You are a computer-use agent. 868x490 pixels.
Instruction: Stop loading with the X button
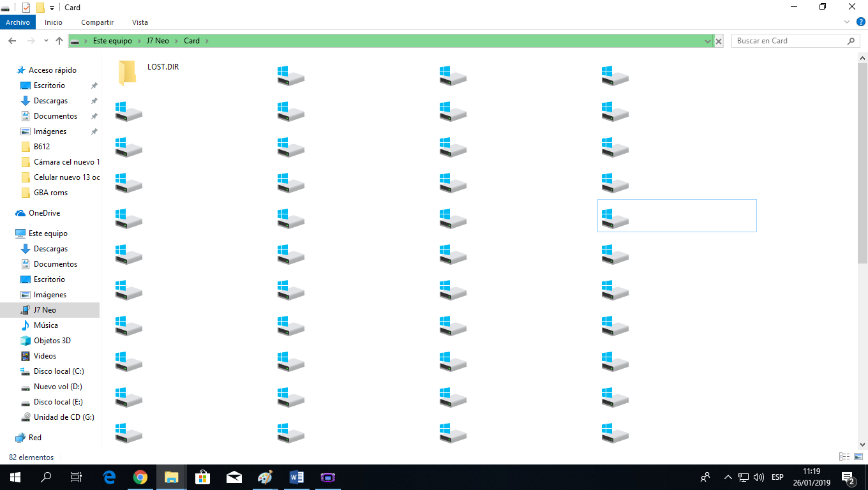tap(719, 41)
